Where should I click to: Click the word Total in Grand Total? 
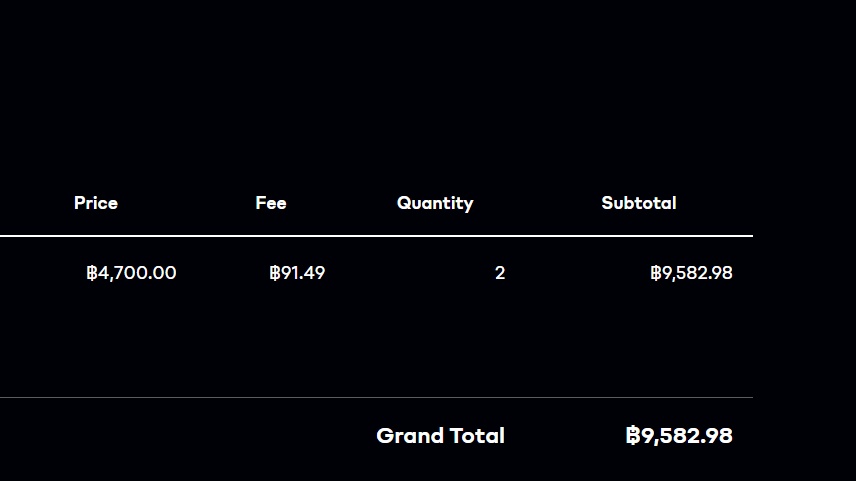click(477, 436)
